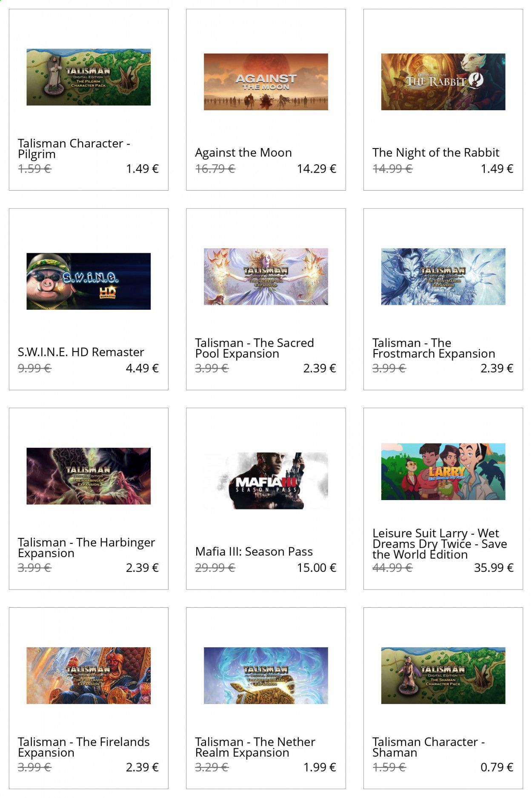Open the Harbinger Expansion banner image
The height and width of the screenshot is (798, 532).
89,476
